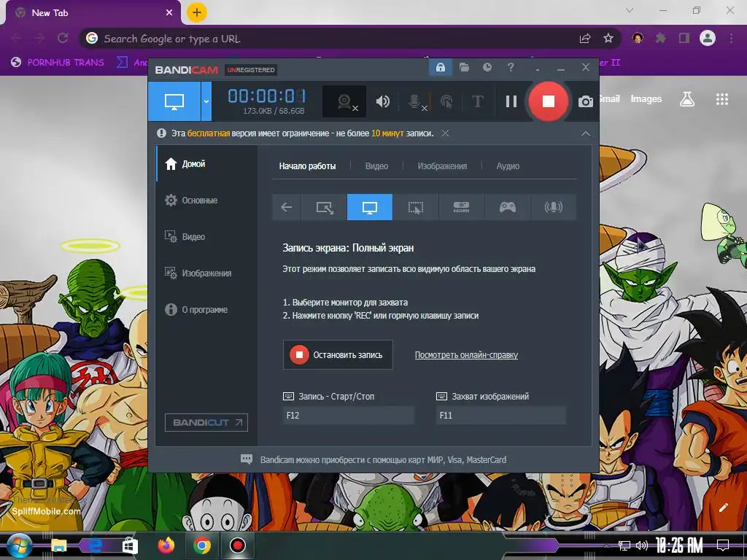
Task: Click the F11 image capture hotkey field
Action: 500,415
